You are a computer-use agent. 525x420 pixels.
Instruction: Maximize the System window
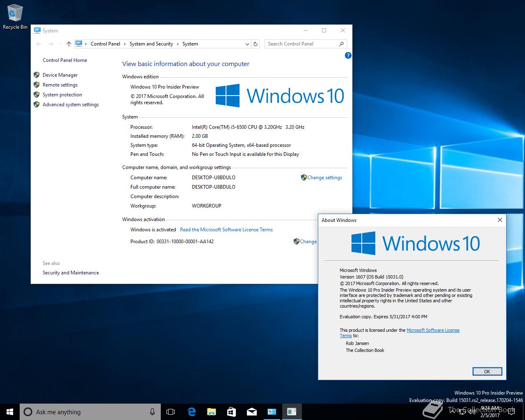324,30
